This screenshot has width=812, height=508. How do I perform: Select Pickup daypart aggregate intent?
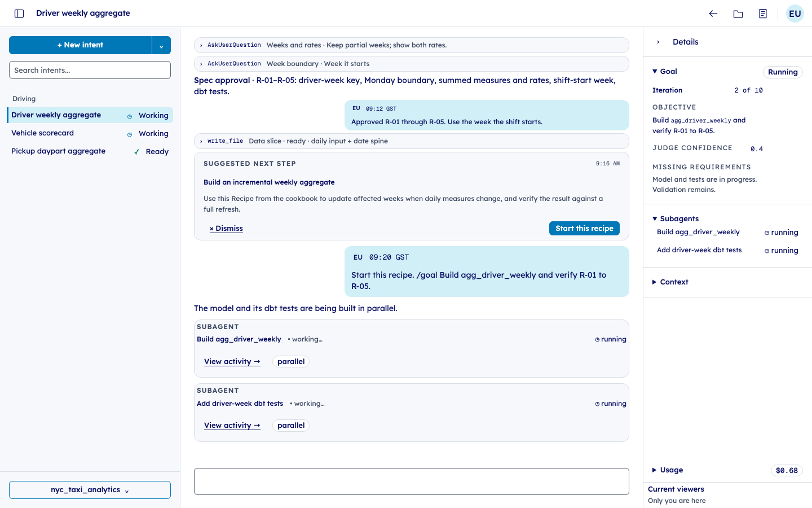coord(90,151)
